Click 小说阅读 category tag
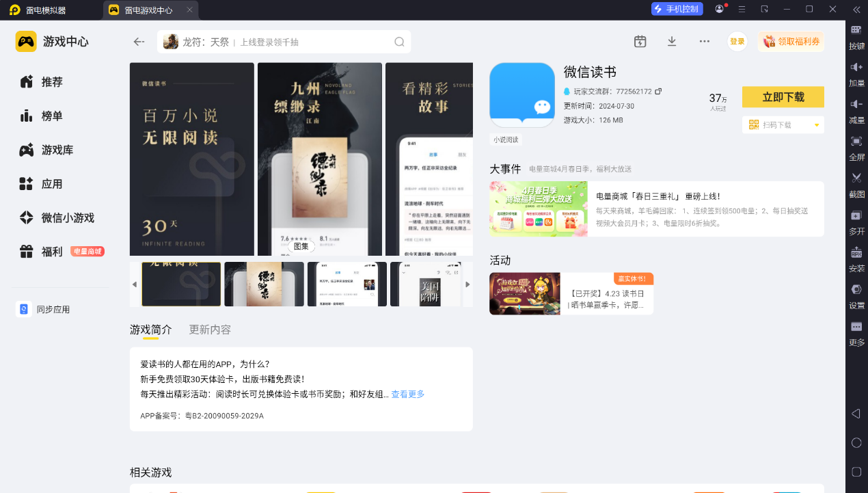Image resolution: width=868 pixels, height=493 pixels. click(506, 139)
